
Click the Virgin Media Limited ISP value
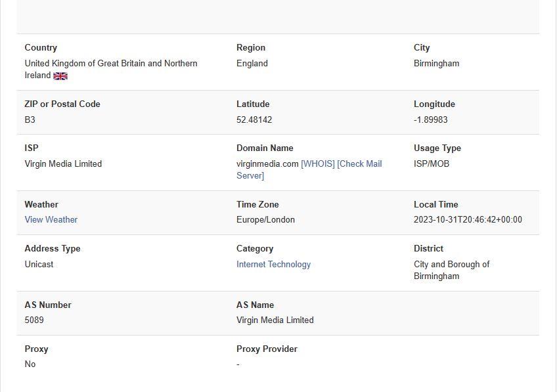tap(63, 163)
